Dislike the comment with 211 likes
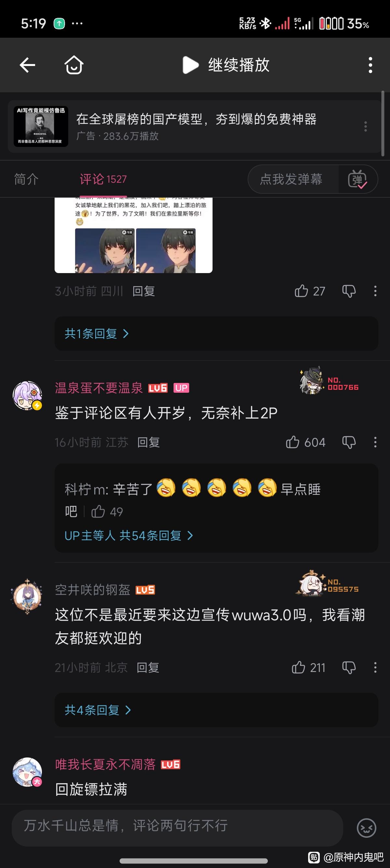This screenshot has height=868, width=390. pos(349,667)
